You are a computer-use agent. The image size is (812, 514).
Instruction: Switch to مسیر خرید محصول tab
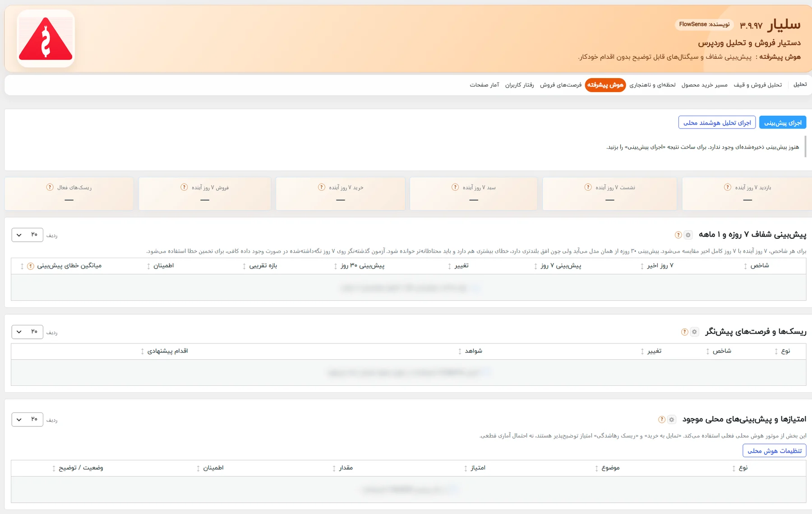click(704, 85)
